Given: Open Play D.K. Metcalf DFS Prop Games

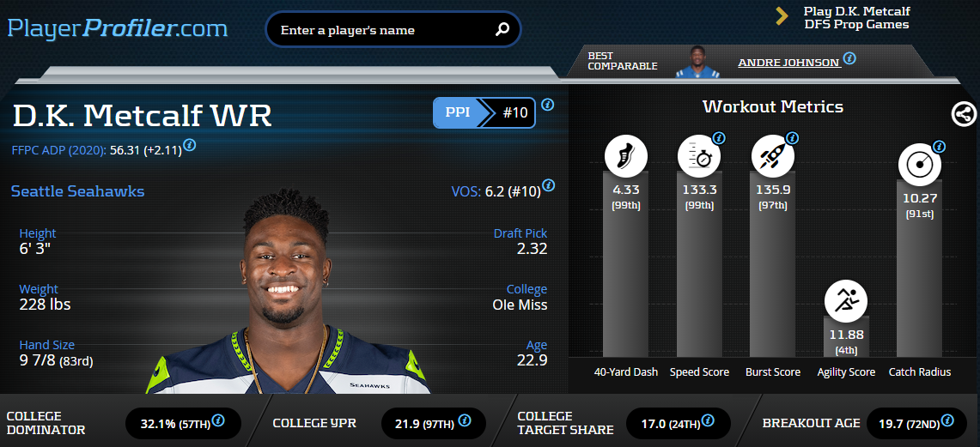Looking at the screenshot, I should [856, 18].
